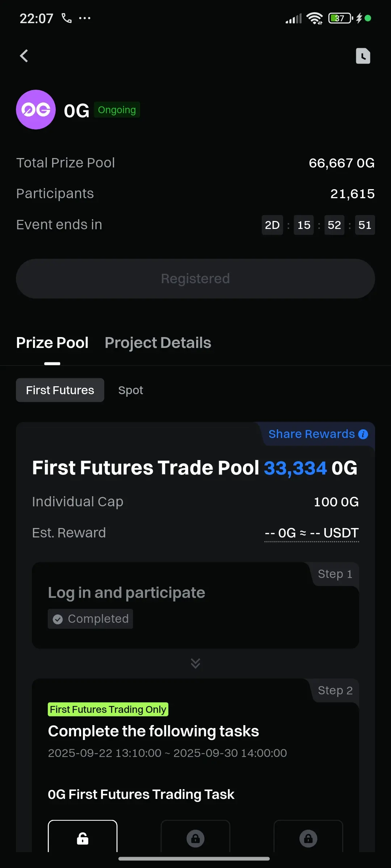
Task: Tap the Registered button
Action: point(195,278)
